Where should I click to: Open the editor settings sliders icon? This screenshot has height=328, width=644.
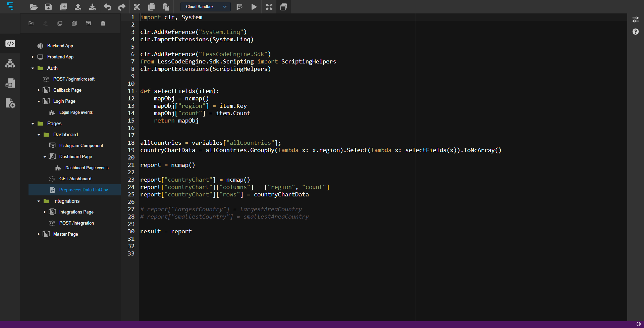pyautogui.click(x=635, y=19)
